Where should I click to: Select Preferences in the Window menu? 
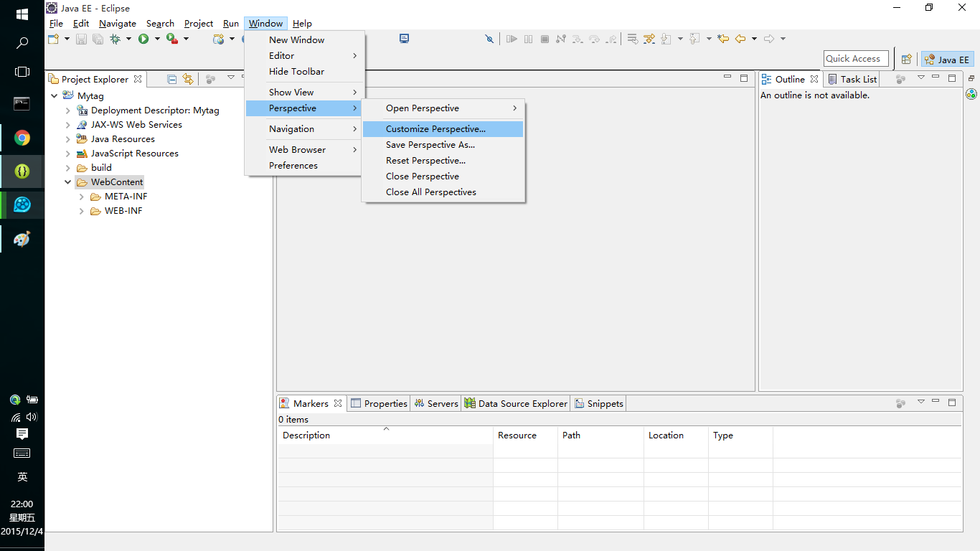tap(303, 166)
